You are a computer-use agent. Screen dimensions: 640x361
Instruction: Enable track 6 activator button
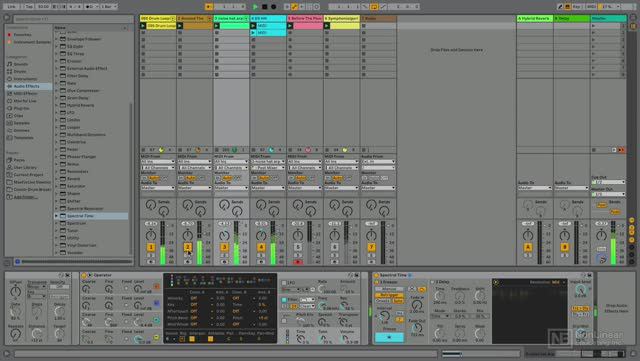(x=335, y=247)
